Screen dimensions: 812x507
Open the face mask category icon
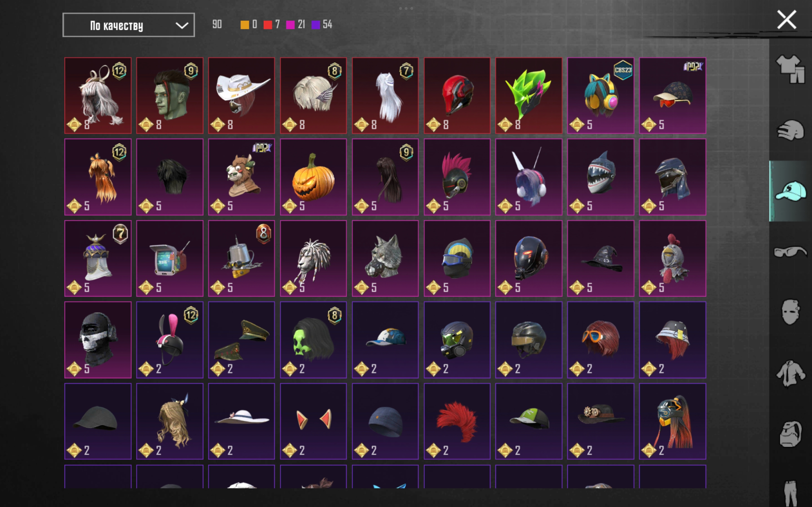pos(791,312)
